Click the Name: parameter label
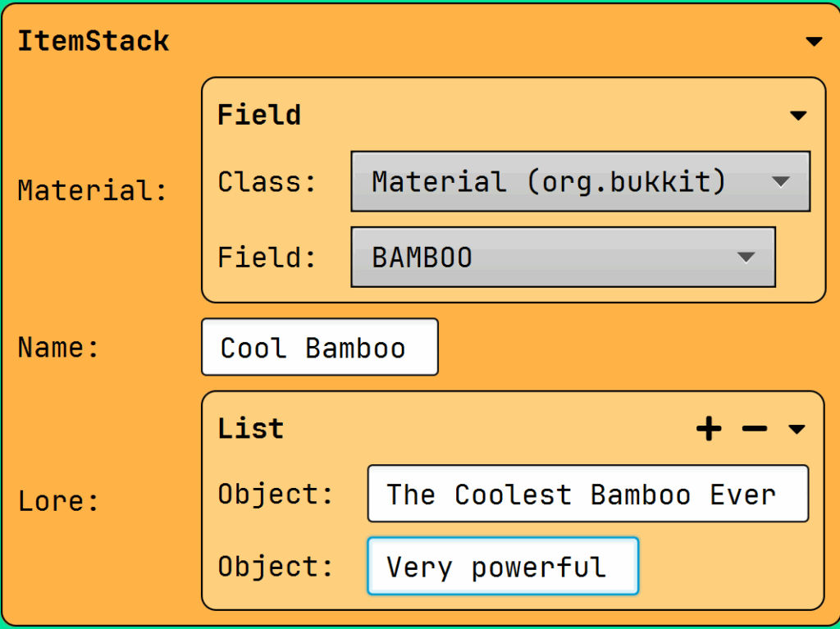The width and height of the screenshot is (840, 629). tap(58, 348)
